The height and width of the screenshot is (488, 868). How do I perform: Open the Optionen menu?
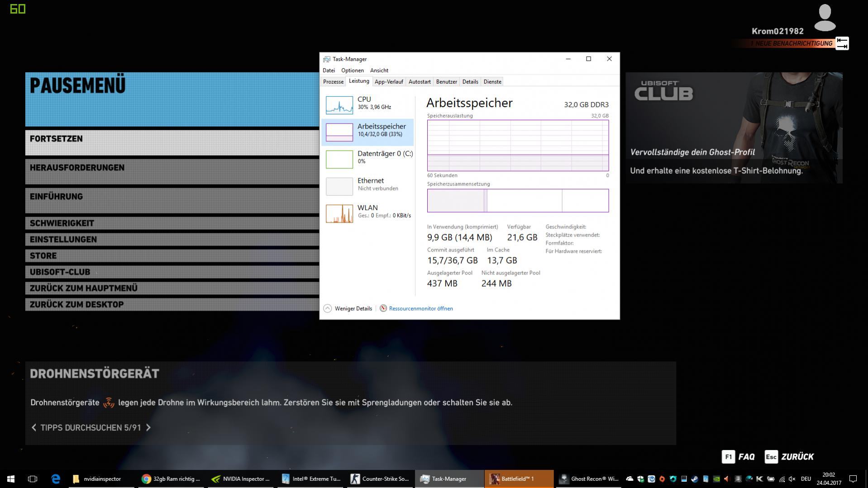pos(353,71)
